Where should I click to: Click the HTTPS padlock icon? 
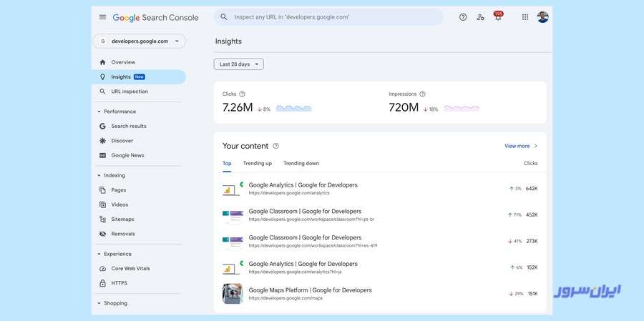(102, 283)
